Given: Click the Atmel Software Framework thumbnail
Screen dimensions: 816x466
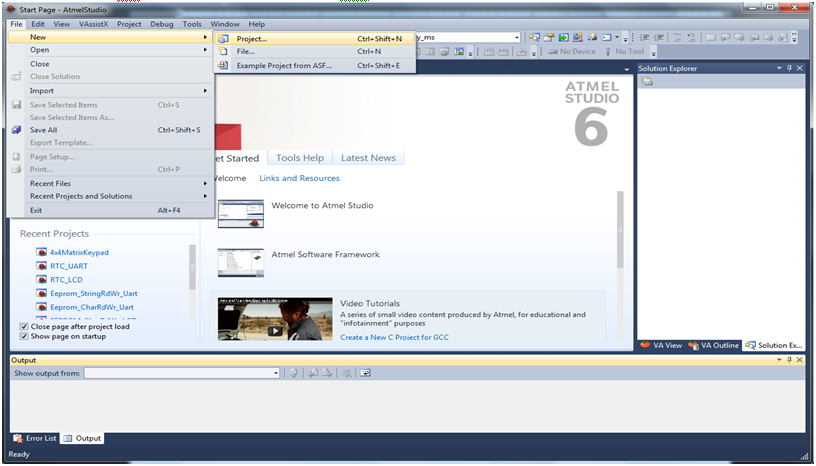Looking at the screenshot, I should [x=240, y=262].
